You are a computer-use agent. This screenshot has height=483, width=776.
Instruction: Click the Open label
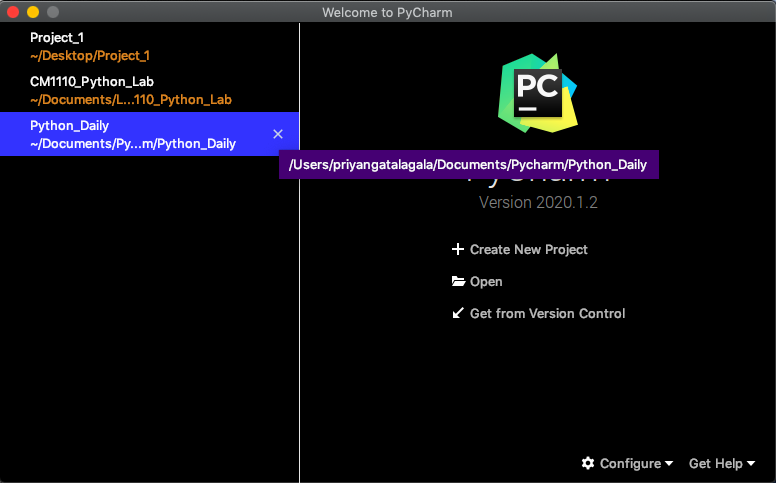(x=486, y=282)
